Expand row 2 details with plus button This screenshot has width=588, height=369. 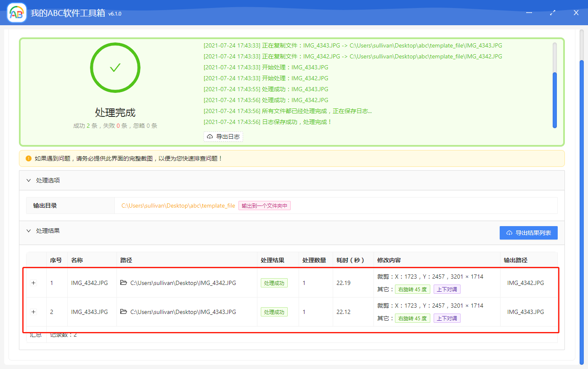pyautogui.click(x=34, y=312)
